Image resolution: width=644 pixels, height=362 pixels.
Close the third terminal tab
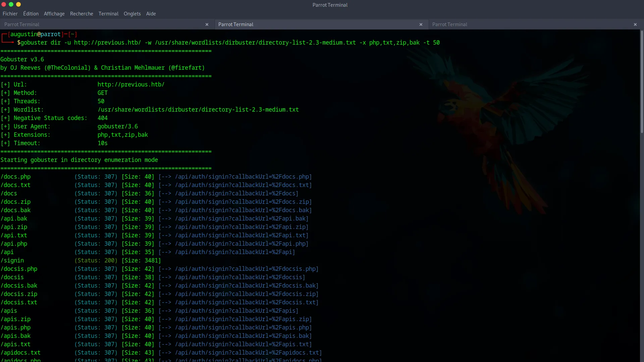coord(635,24)
